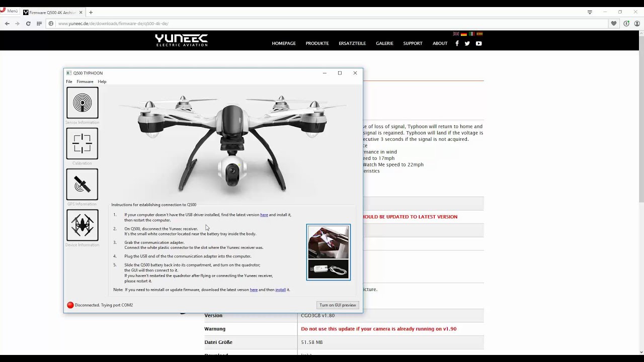
Task: Click 'Instructions for establishing connection to Q500' heading
Action: [153, 205]
